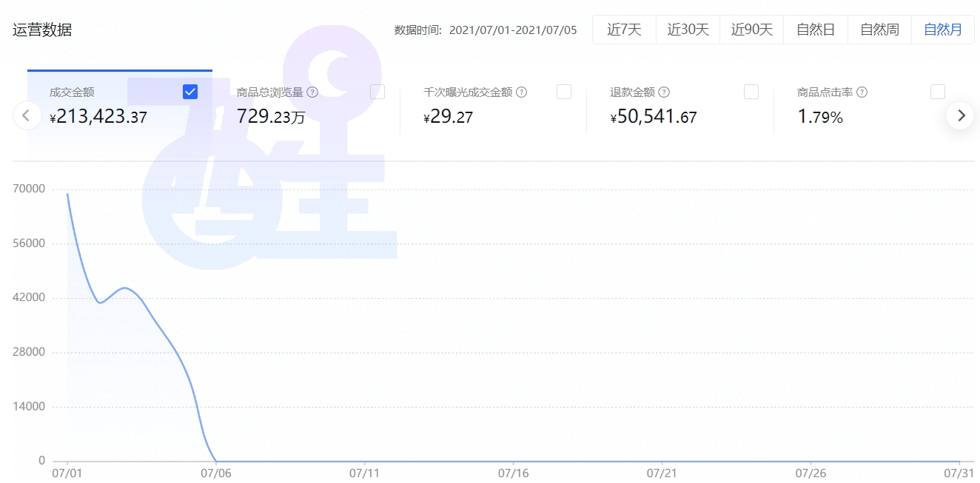980x483 pixels.
Task: Enable the 商品点击率 checkbox
Action: tap(938, 92)
